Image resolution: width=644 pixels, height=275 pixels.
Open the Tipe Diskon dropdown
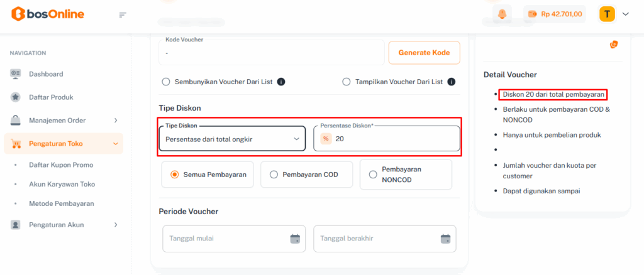[231, 139]
